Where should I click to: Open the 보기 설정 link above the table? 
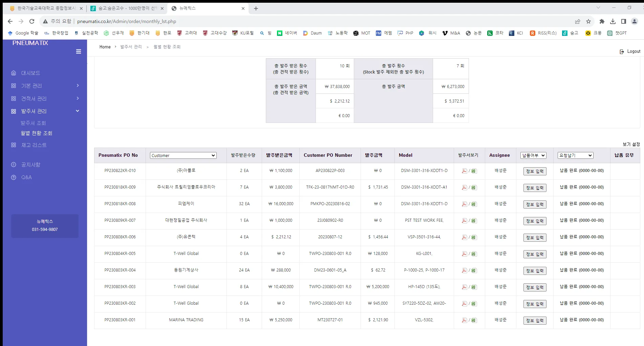tap(630, 144)
